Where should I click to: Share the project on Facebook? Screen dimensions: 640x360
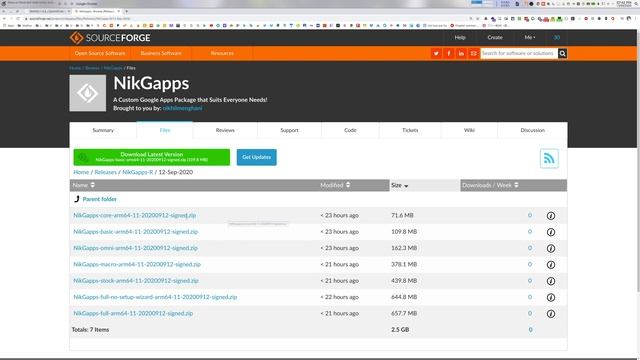click(449, 53)
